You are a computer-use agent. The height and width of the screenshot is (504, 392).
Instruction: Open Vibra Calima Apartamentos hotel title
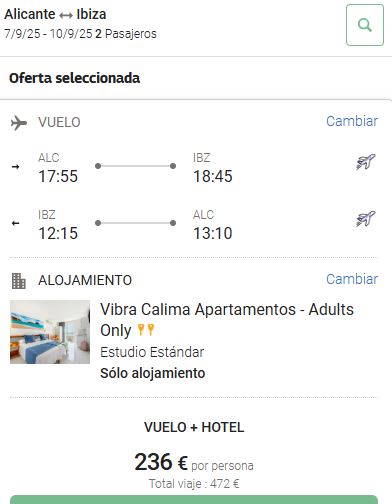tap(227, 320)
